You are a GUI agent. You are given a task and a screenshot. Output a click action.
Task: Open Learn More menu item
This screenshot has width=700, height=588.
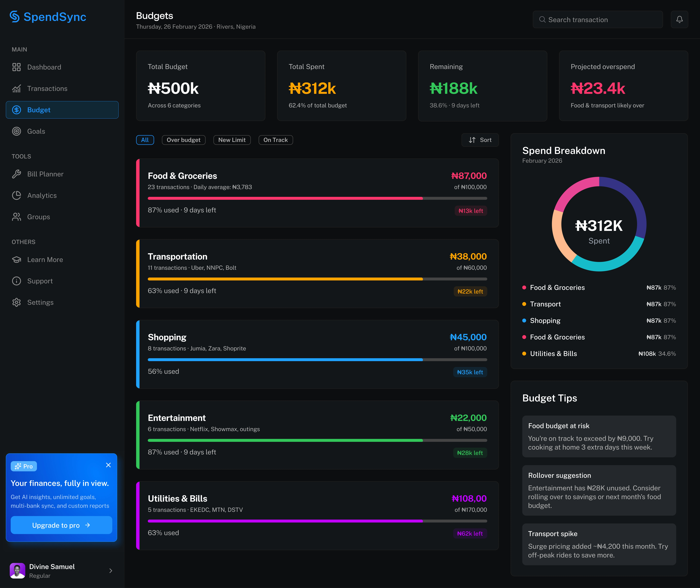click(45, 260)
